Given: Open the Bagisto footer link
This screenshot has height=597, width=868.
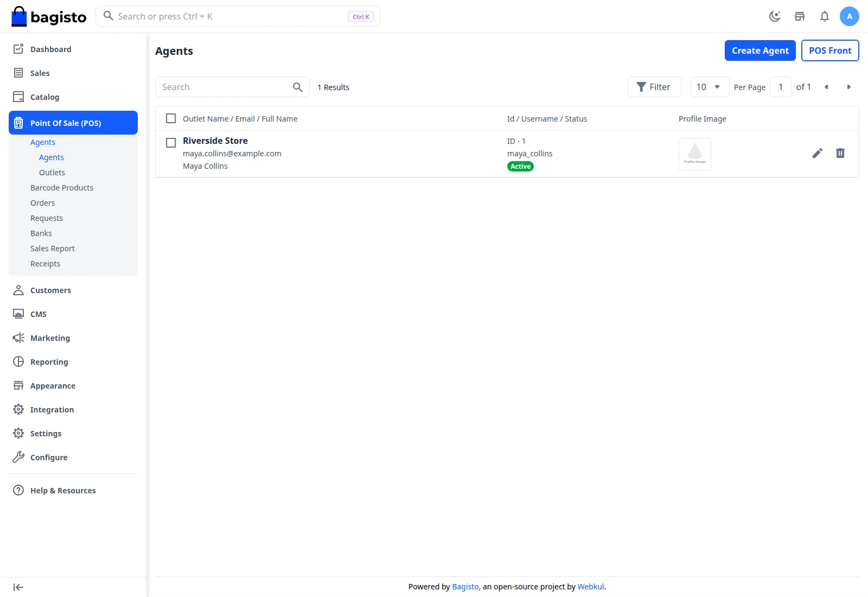Looking at the screenshot, I should coord(465,587).
